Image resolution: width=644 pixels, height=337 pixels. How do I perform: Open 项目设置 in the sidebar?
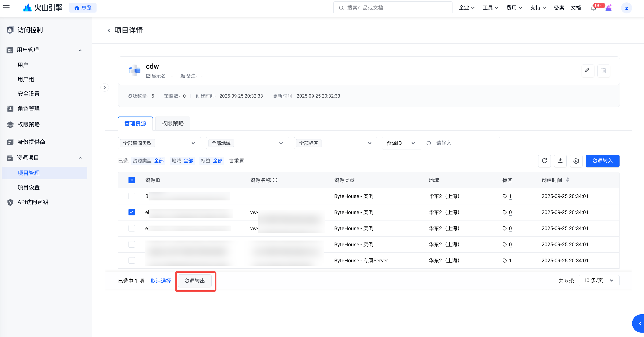[x=28, y=187]
